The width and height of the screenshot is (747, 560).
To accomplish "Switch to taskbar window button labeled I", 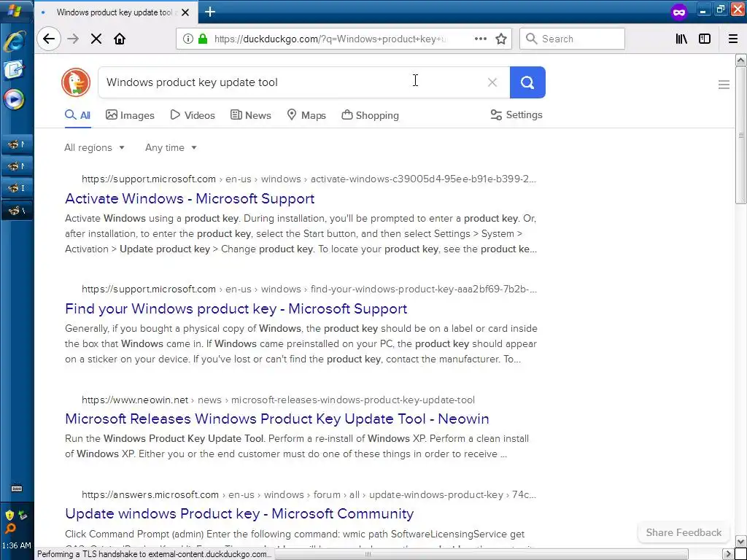I will (x=17, y=188).
